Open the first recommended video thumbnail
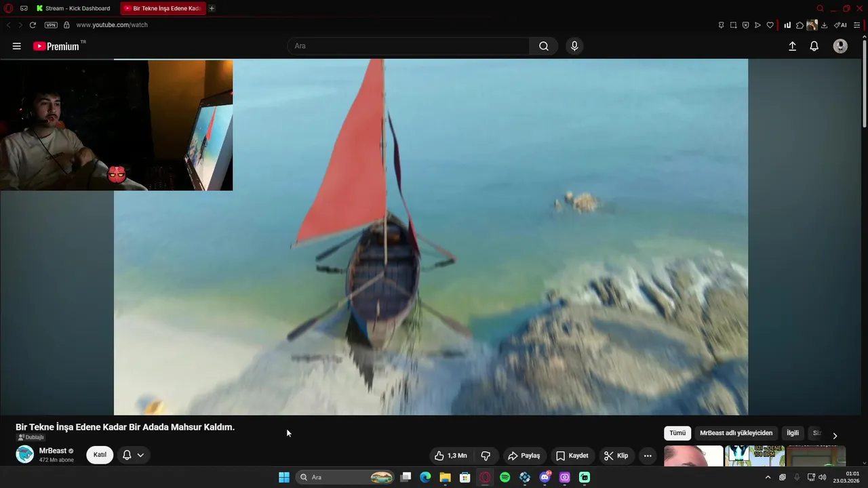 point(693,456)
